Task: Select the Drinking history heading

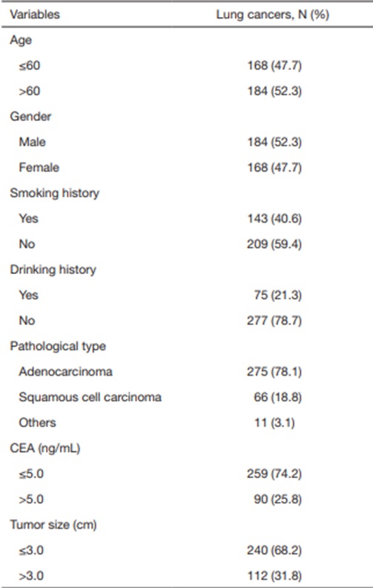Action: (x=53, y=269)
